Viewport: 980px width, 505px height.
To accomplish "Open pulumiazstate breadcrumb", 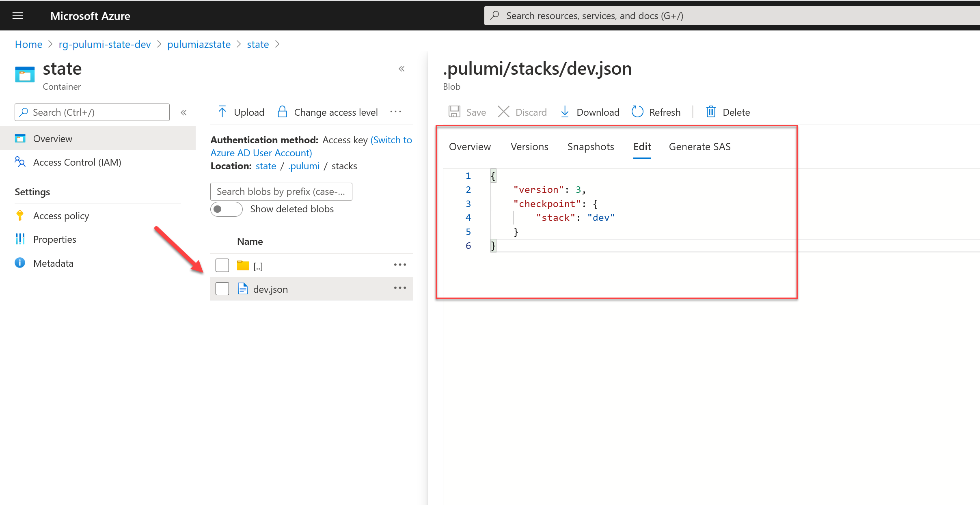I will click(x=199, y=44).
